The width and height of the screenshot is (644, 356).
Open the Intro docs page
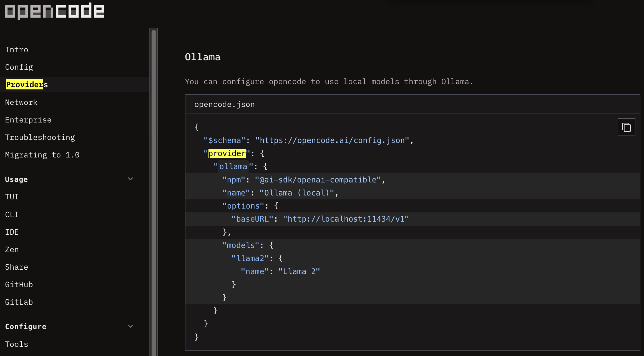(x=17, y=50)
